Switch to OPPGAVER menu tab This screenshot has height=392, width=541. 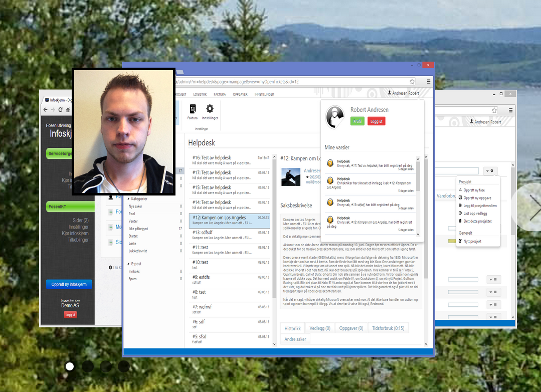240,94
